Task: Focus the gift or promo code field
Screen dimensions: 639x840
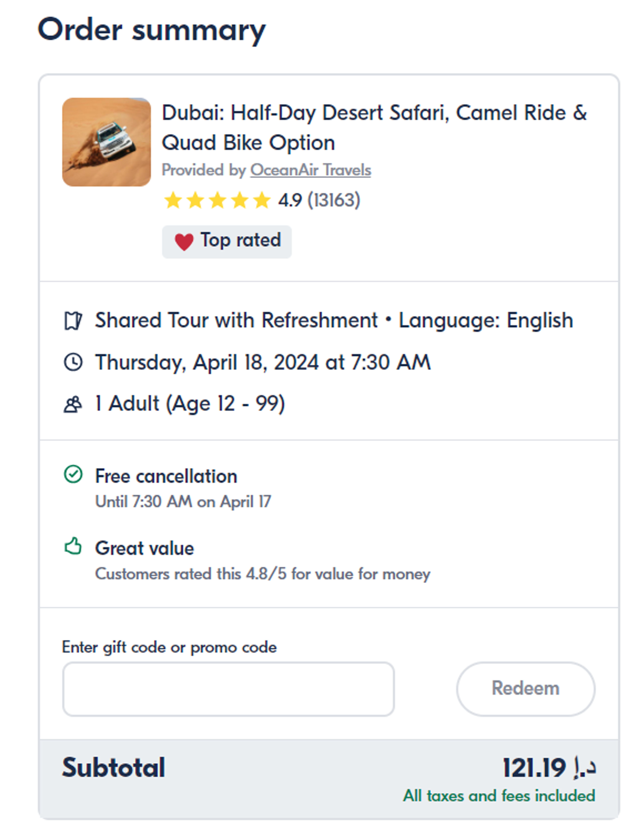Action: [x=228, y=689]
